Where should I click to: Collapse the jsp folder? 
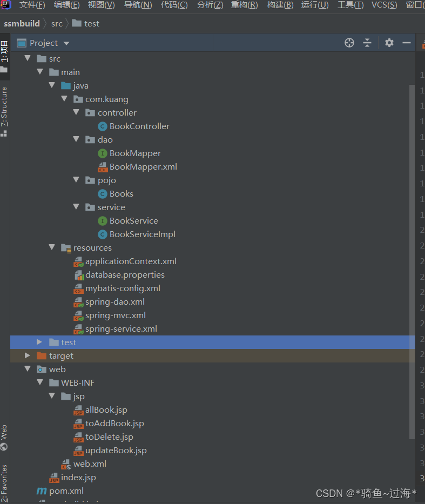tap(52, 395)
